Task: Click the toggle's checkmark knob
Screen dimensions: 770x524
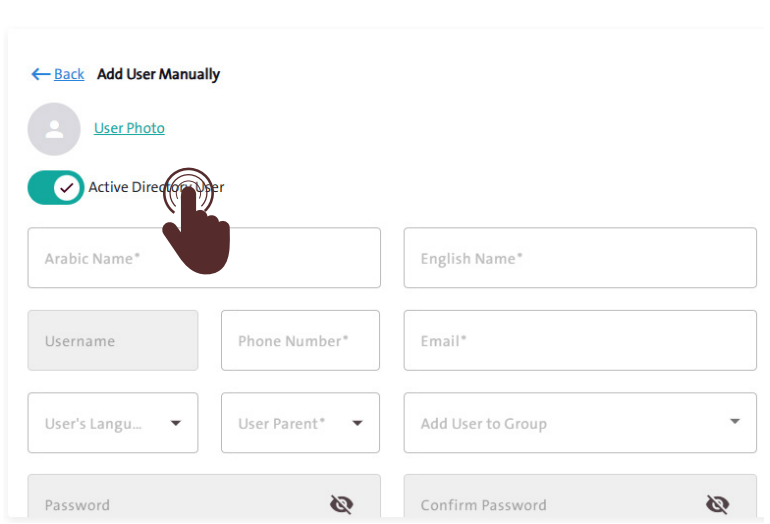Action: tap(67, 187)
